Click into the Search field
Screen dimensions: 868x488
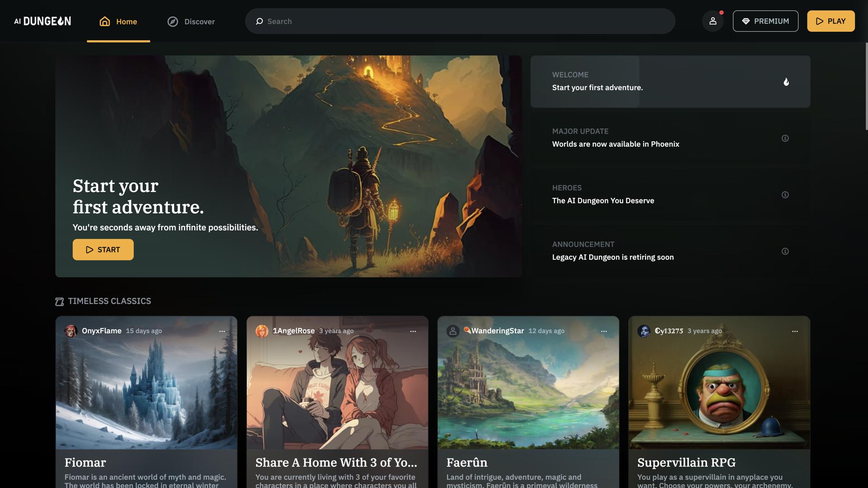[x=466, y=21]
